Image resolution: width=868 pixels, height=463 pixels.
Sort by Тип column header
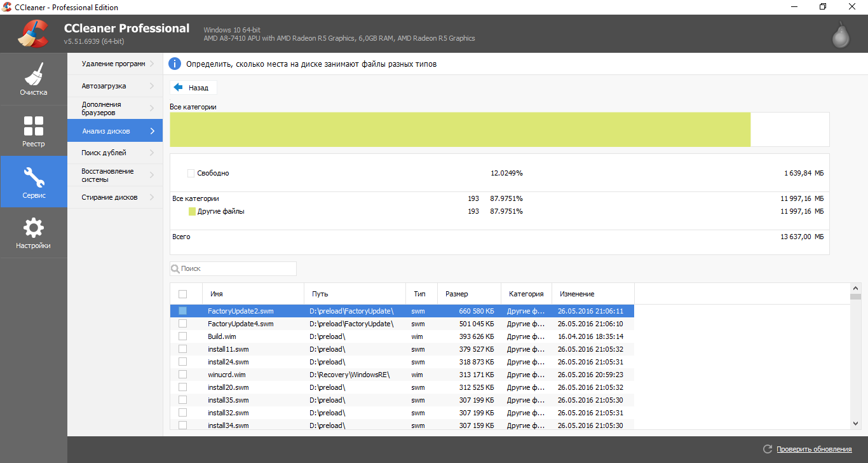[421, 294]
